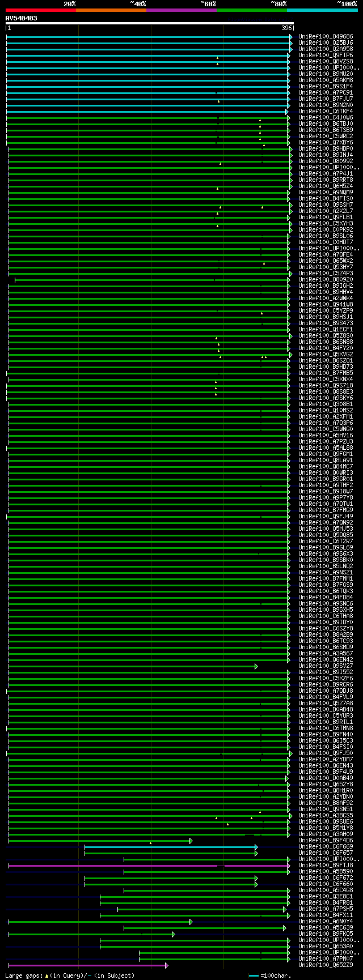Click the UniRef100_C5XYH3 label
The image size is (363, 980).
click(x=326, y=224)
